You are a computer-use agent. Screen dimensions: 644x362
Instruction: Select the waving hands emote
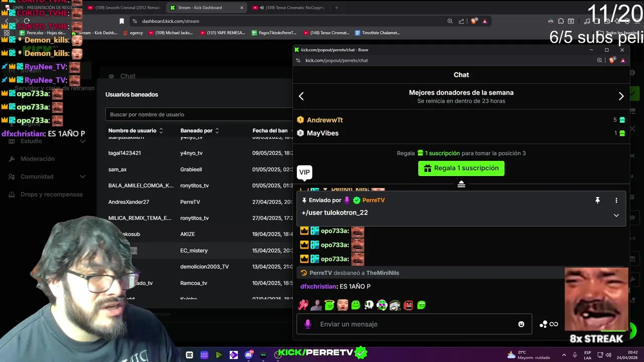[303, 305]
